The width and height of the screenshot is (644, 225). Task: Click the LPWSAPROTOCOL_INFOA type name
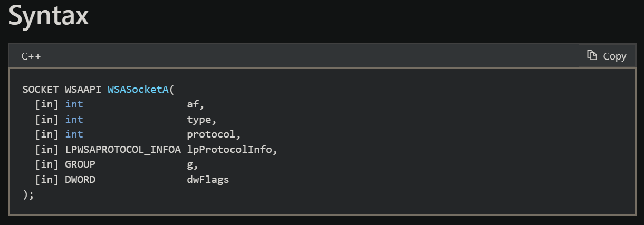[x=123, y=150]
